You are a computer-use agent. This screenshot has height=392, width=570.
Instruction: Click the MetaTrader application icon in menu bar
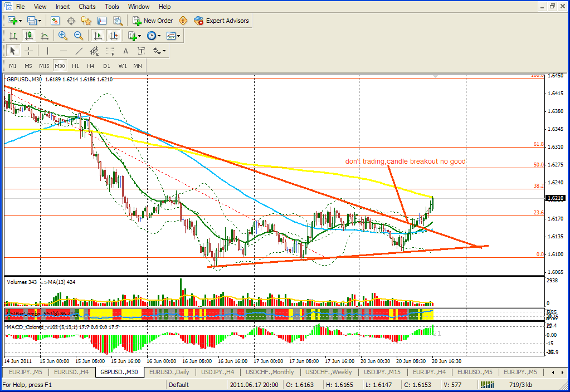[x=8, y=6]
